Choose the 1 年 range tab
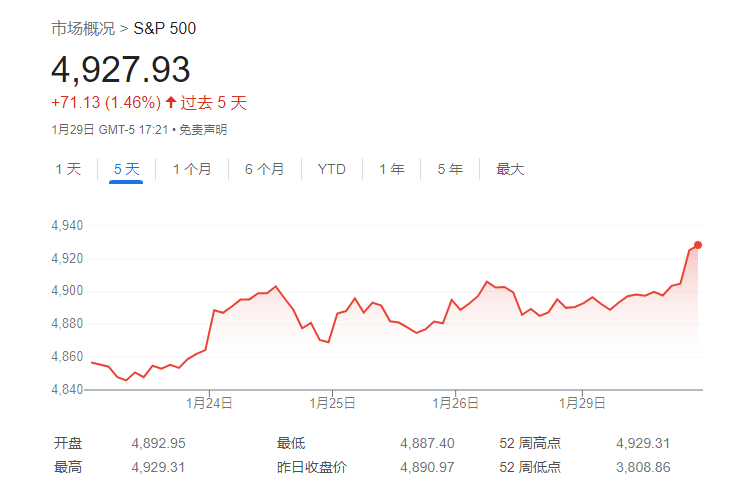741x482 pixels. (x=392, y=169)
